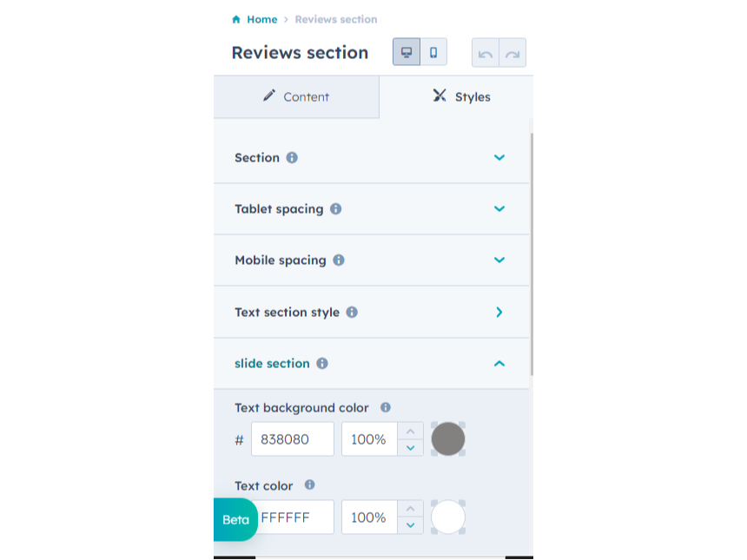Image resolution: width=747 pixels, height=560 pixels.
Task: Click the Home breadcrumb icon
Action: (x=235, y=18)
